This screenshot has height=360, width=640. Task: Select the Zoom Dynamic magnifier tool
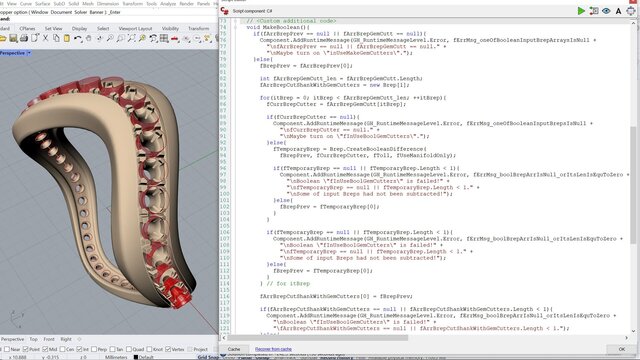(110, 38)
